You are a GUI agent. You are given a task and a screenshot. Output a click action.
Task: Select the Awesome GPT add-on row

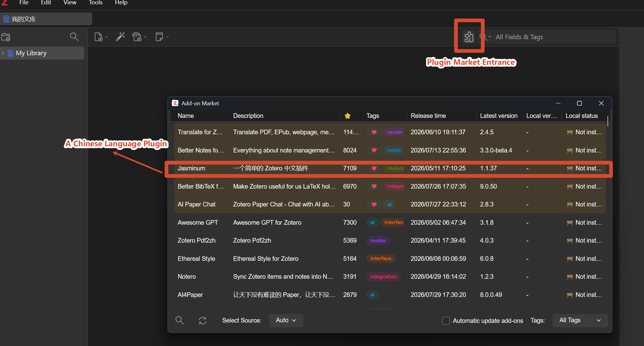click(x=390, y=223)
